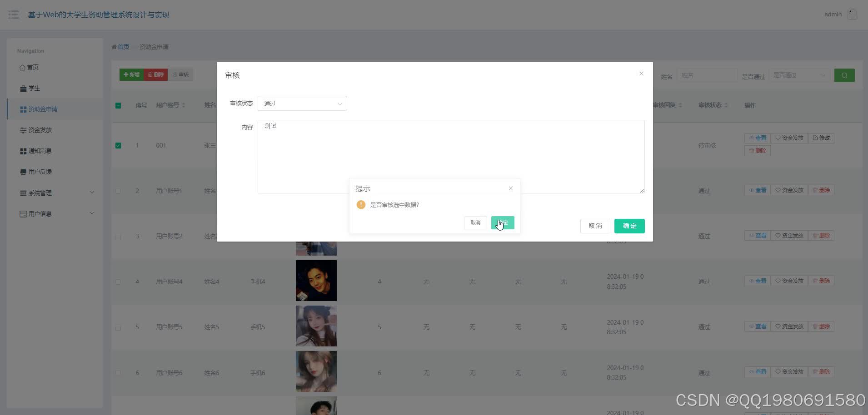Click the green search icon button
The height and width of the screenshot is (415, 868).
(844, 75)
